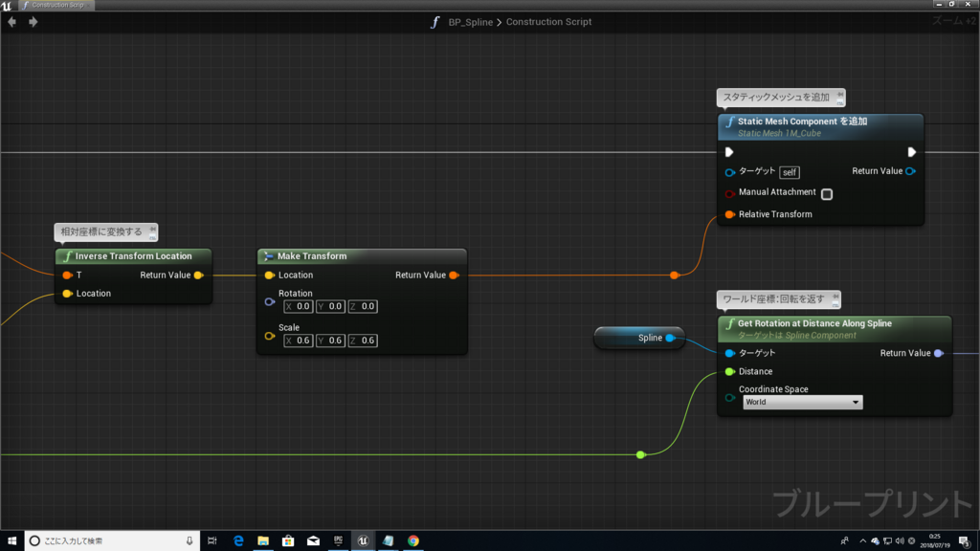
Task: Click the ターゲット pin on Get Rotation at Distance
Action: click(x=729, y=354)
